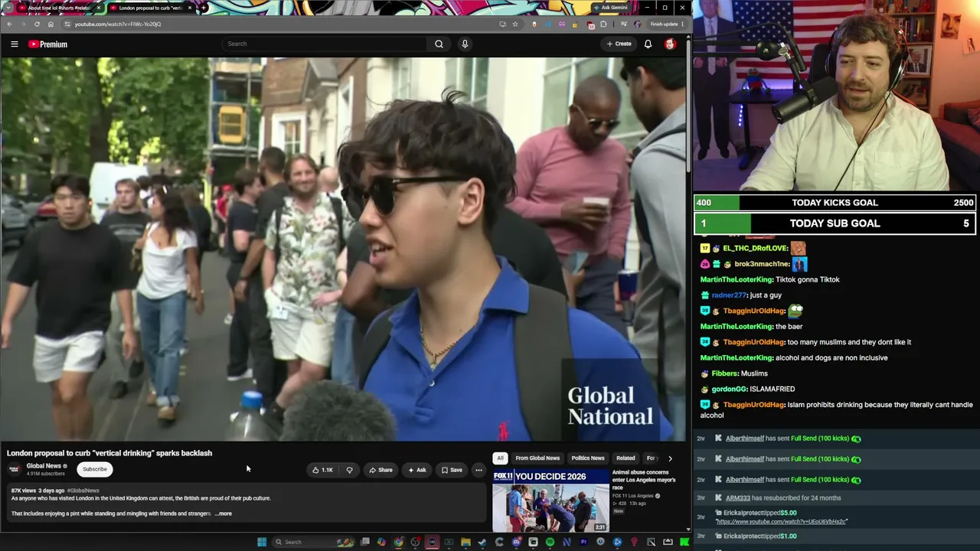980x551 pixels.
Task: Select the 'Related' filter chip
Action: pyautogui.click(x=626, y=458)
